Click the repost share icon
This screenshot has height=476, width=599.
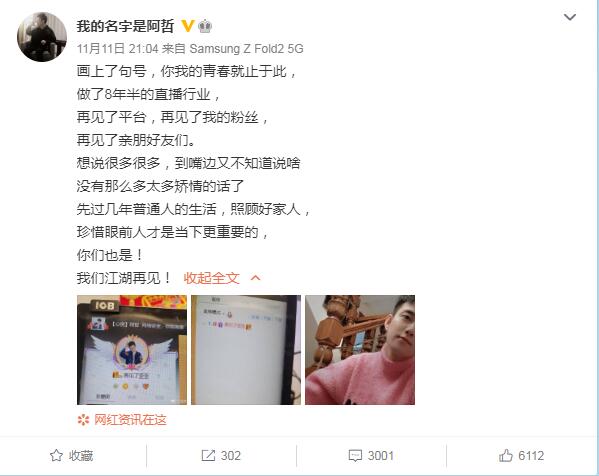pos(208,455)
